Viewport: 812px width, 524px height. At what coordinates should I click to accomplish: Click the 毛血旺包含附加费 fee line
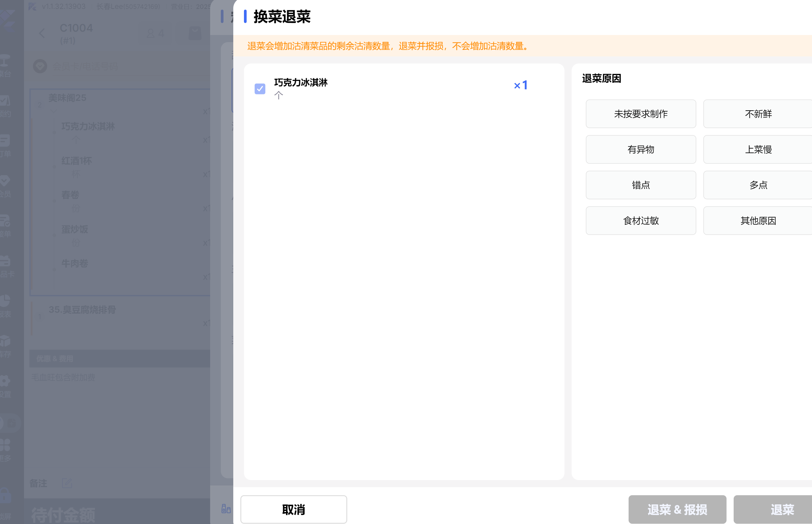point(63,377)
